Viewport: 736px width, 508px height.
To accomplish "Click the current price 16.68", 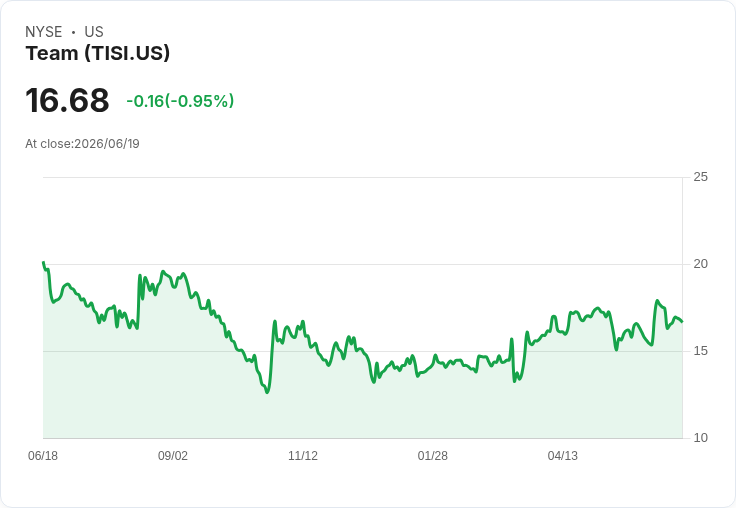I will click(67, 100).
